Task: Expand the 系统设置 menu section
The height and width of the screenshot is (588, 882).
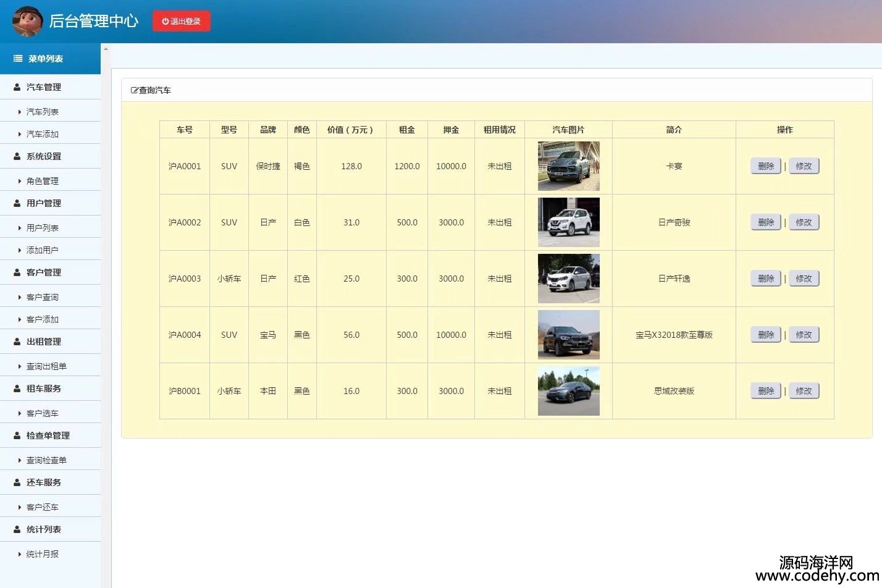Action: (50, 156)
